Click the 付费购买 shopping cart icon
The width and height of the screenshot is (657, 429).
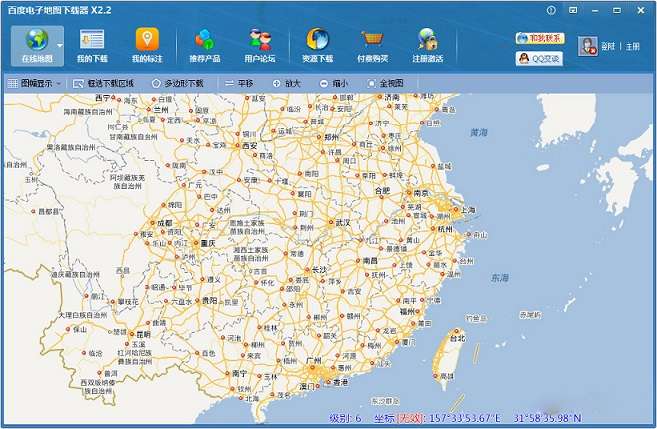pos(373,45)
